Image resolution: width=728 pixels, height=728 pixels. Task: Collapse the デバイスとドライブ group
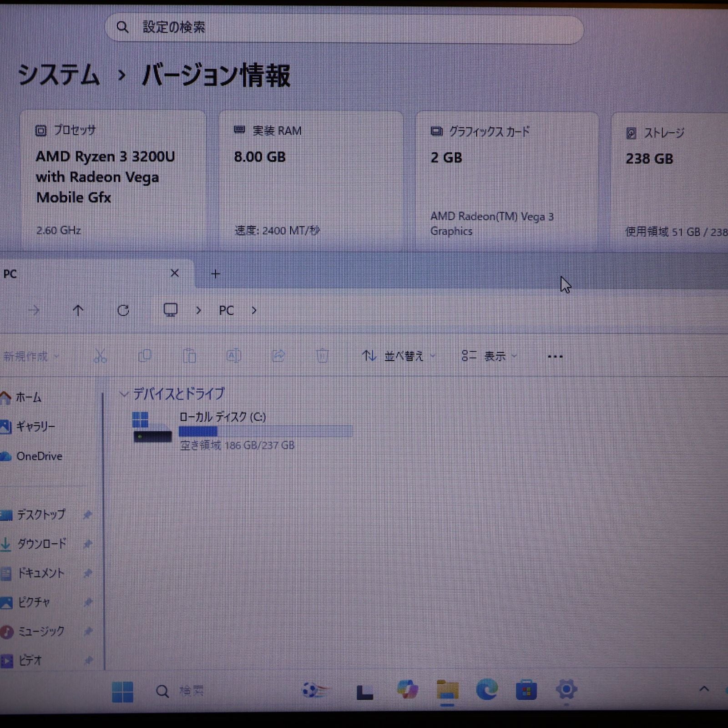[x=123, y=394]
